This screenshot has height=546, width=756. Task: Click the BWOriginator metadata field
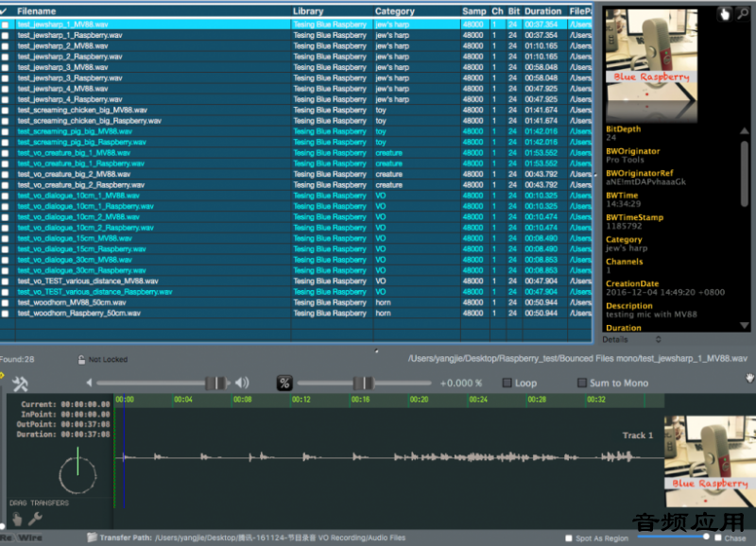click(632, 155)
